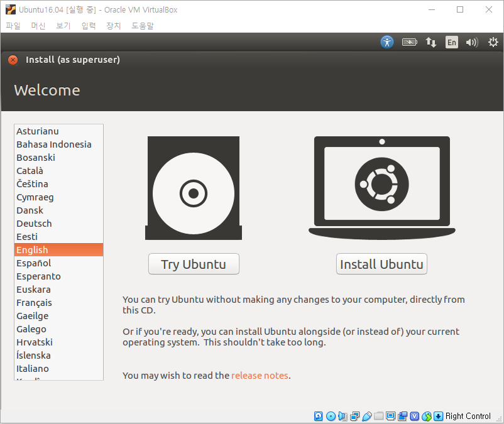Click the shared folders status icon
The height and width of the screenshot is (424, 504).
379,416
